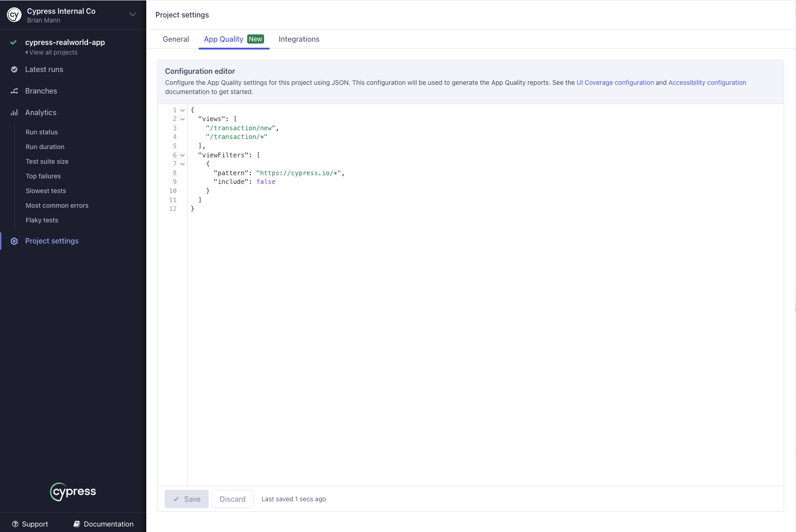Collapse the fold arrow on line 7
Viewport: 796px width, 532px height.
click(x=182, y=164)
